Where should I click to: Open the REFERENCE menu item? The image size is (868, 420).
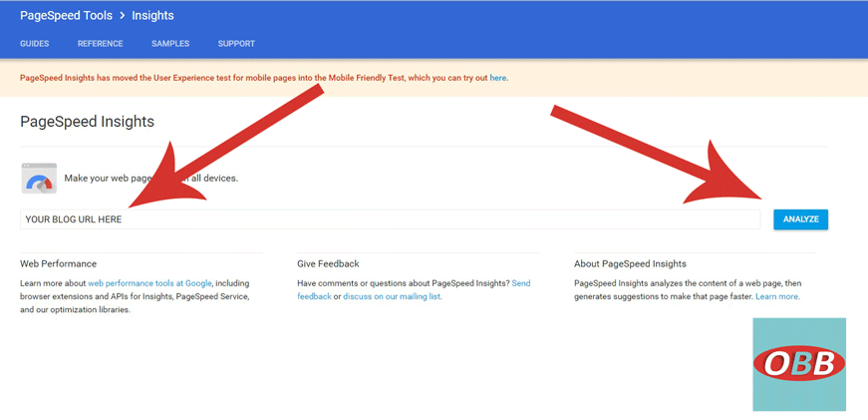click(x=101, y=44)
